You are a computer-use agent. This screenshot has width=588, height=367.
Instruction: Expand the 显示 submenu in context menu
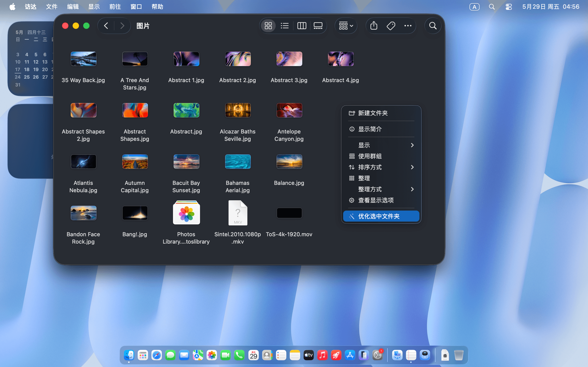[x=381, y=145]
